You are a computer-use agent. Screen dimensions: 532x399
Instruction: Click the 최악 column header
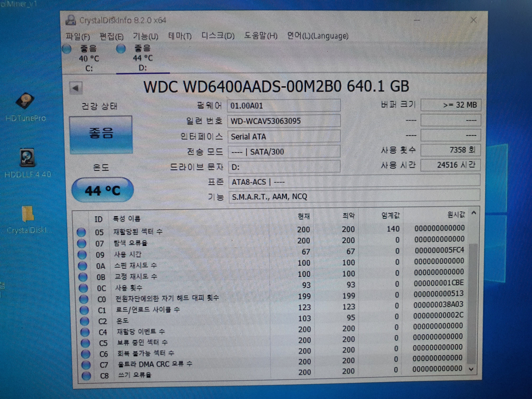click(x=348, y=216)
